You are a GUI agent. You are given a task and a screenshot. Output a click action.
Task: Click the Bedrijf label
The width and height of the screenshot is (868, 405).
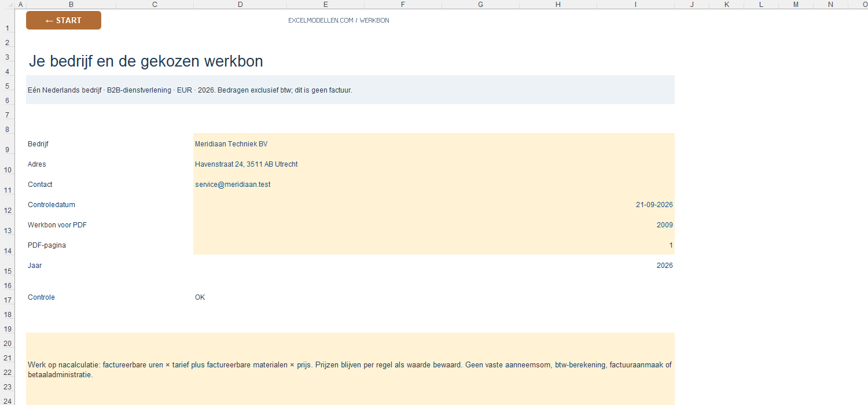click(38, 144)
